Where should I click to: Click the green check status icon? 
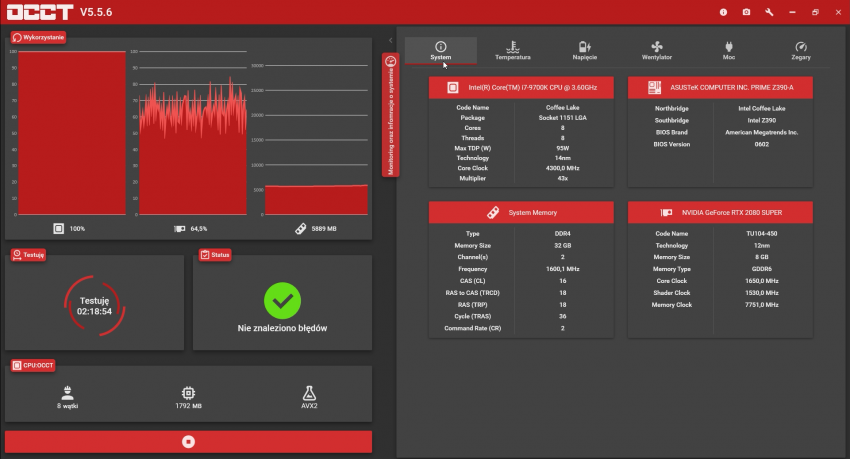click(282, 301)
